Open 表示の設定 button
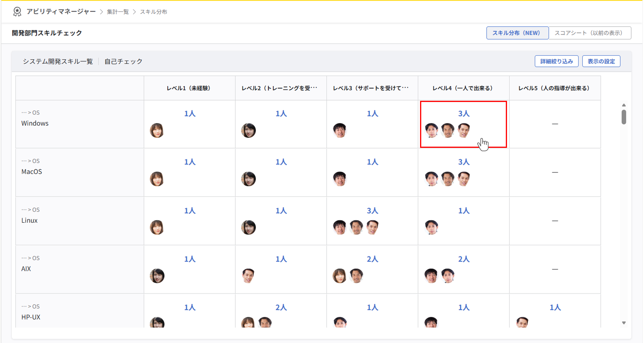Viewport: 644px width, 343px height. [x=601, y=61]
